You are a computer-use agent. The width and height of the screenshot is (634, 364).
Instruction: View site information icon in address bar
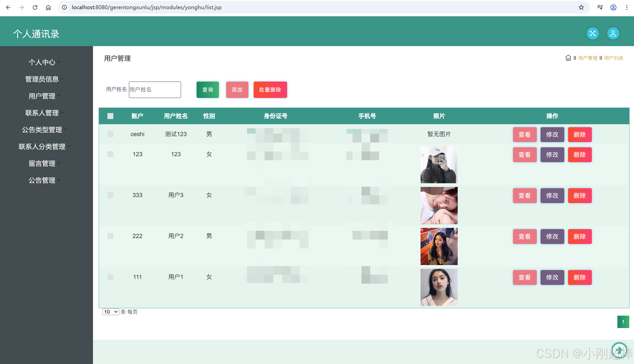(x=64, y=7)
